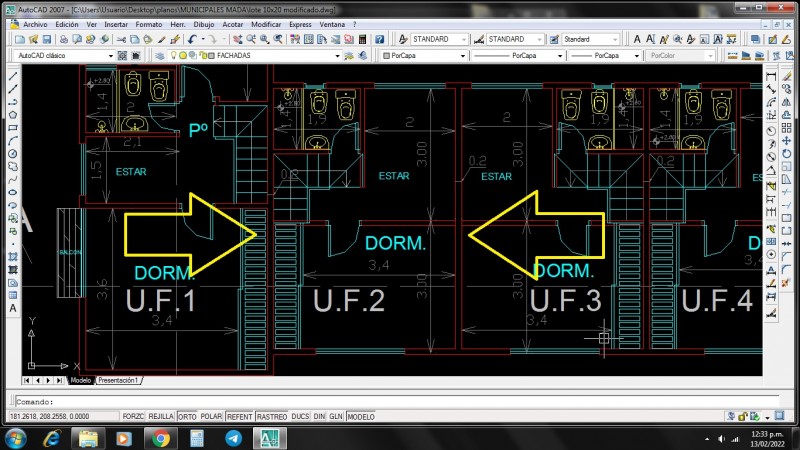Select the Line tool in the draw toolbar
Image resolution: width=800 pixels, height=450 pixels.
coord(12,76)
